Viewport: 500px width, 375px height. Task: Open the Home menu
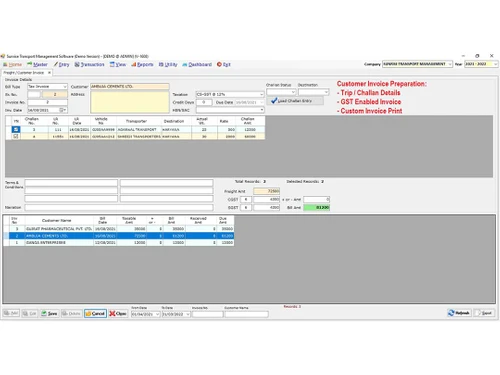[12, 64]
